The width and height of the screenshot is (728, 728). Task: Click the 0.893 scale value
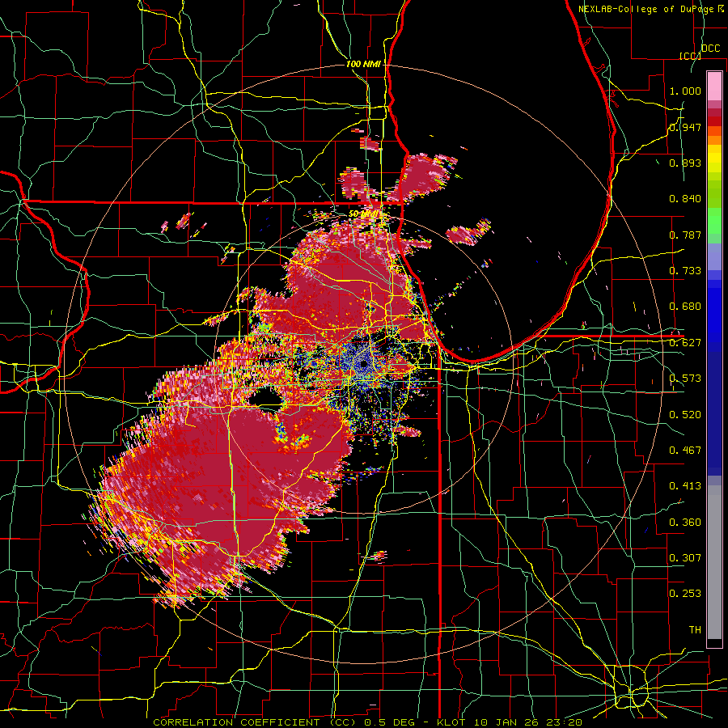685,163
